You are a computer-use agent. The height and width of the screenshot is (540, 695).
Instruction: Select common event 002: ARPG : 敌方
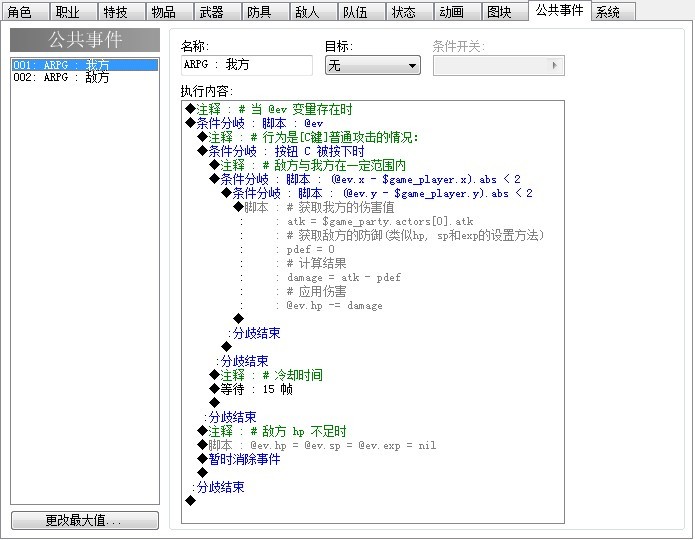click(85, 77)
